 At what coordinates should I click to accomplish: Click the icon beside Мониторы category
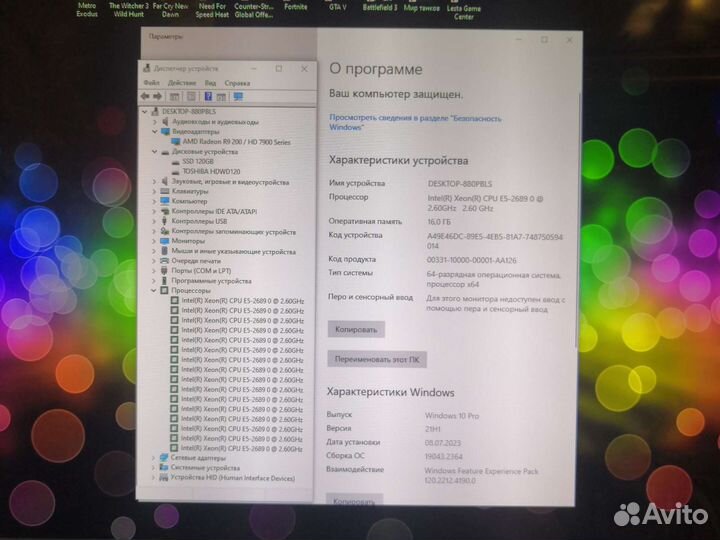165,241
